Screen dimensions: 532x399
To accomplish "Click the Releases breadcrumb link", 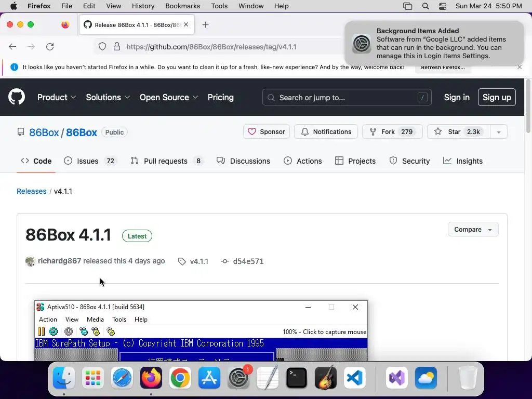I will [32, 191].
